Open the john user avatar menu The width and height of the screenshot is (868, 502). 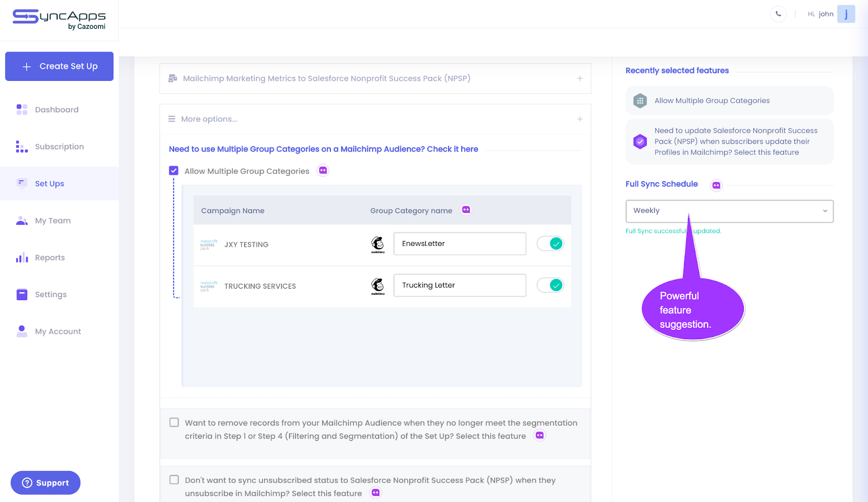[x=846, y=14]
